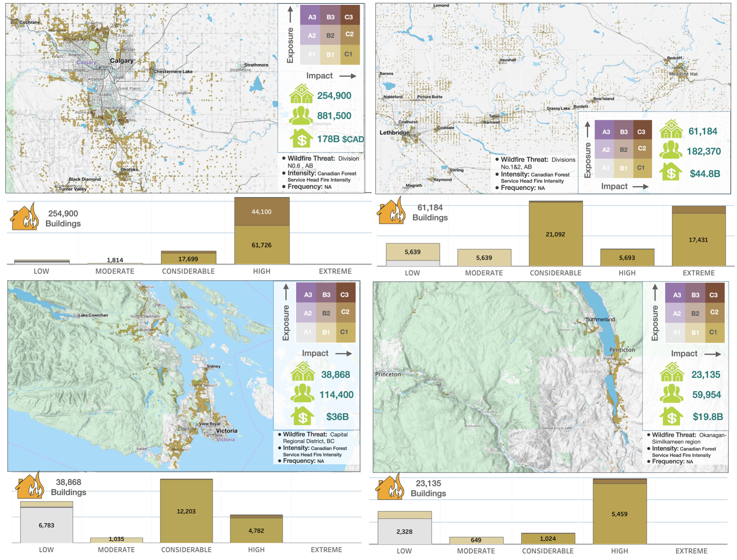
Task: Click the Penticton label on the map
Action: (x=622, y=350)
